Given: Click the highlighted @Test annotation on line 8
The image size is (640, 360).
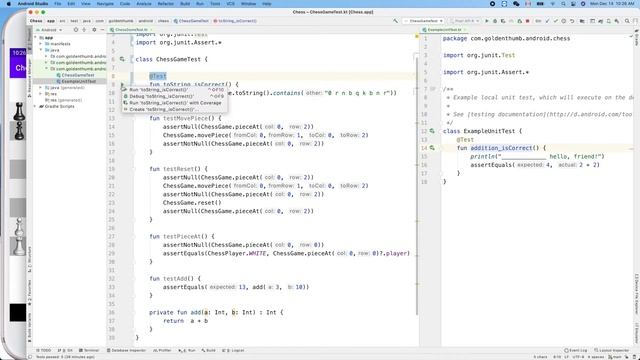Looking at the screenshot, I should click(x=158, y=76).
